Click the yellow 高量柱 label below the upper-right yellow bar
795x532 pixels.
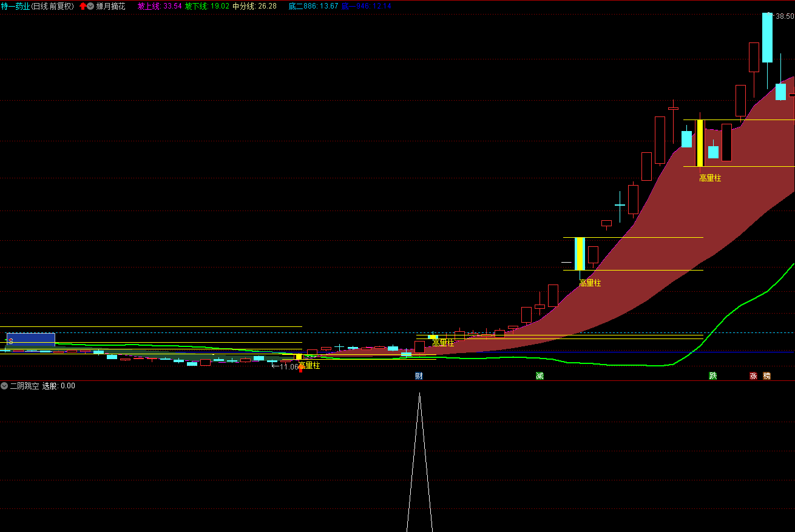[x=710, y=178]
